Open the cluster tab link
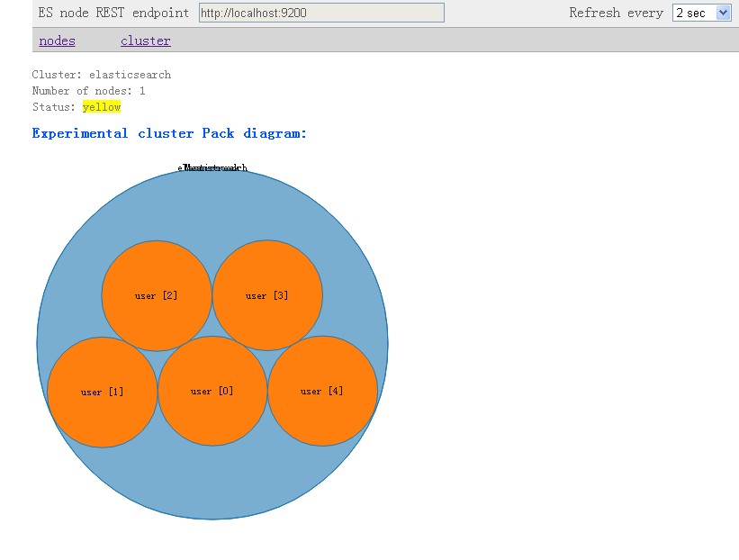739x560 pixels. (146, 41)
